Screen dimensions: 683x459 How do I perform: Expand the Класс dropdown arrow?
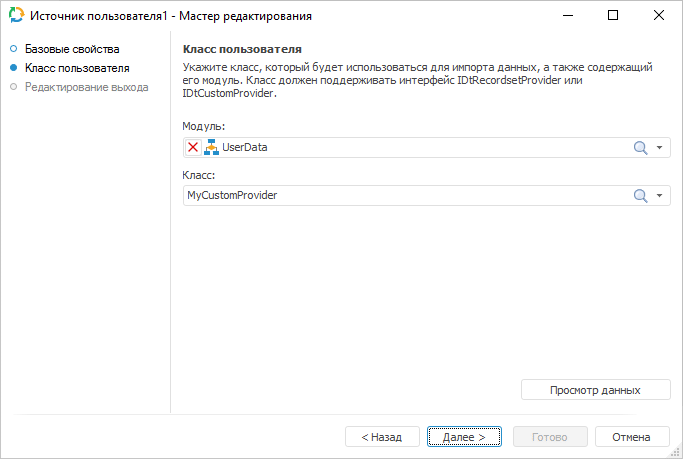(x=660, y=196)
